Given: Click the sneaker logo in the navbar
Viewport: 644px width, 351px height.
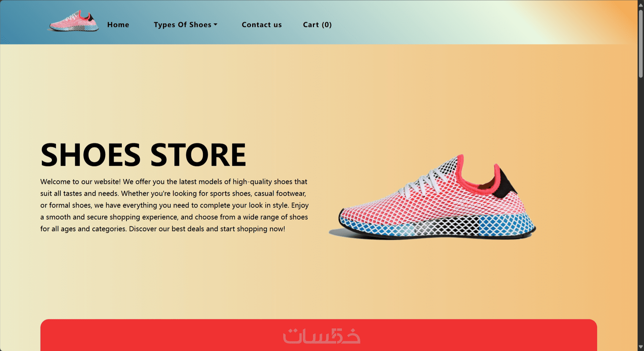Looking at the screenshot, I should click(x=73, y=21).
